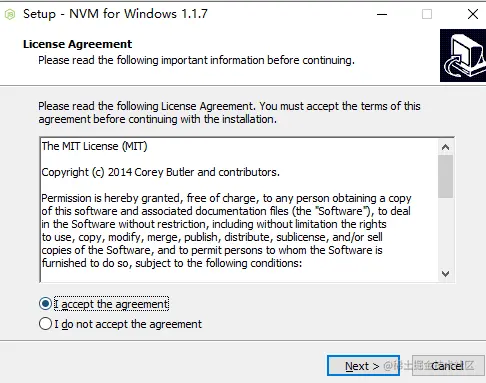Click the Copyright 2014 Corey Butler line

point(160,172)
